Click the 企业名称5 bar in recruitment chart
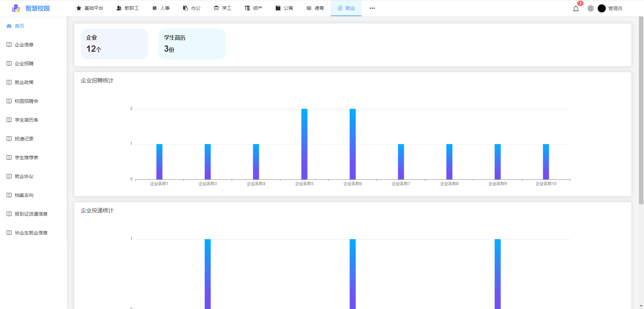The width and height of the screenshot is (644, 309). coord(304,144)
